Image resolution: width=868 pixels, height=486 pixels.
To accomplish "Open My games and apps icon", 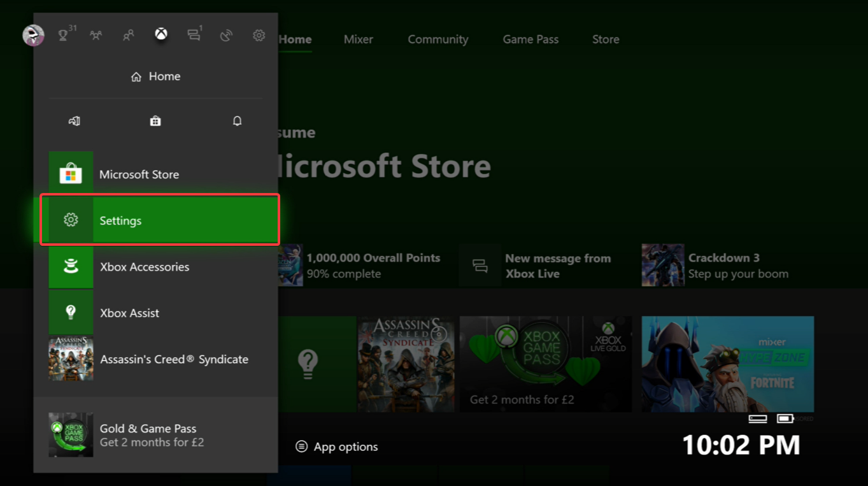I will point(75,121).
